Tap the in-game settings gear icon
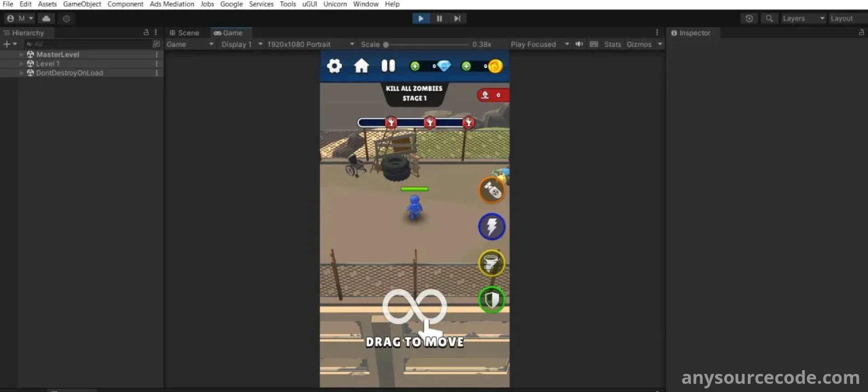 (x=334, y=66)
